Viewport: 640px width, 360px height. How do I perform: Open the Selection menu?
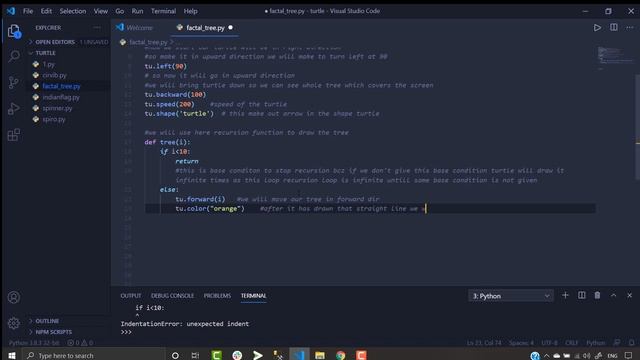click(73, 11)
